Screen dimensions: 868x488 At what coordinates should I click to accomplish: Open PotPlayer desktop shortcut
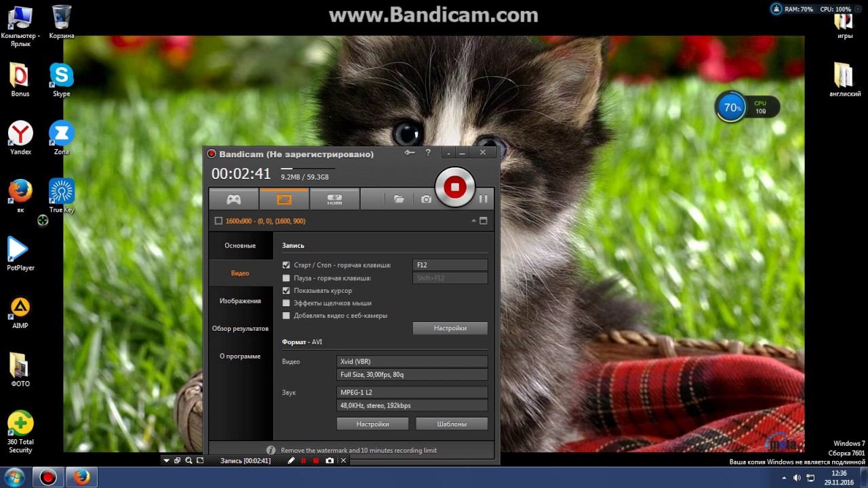[20, 254]
